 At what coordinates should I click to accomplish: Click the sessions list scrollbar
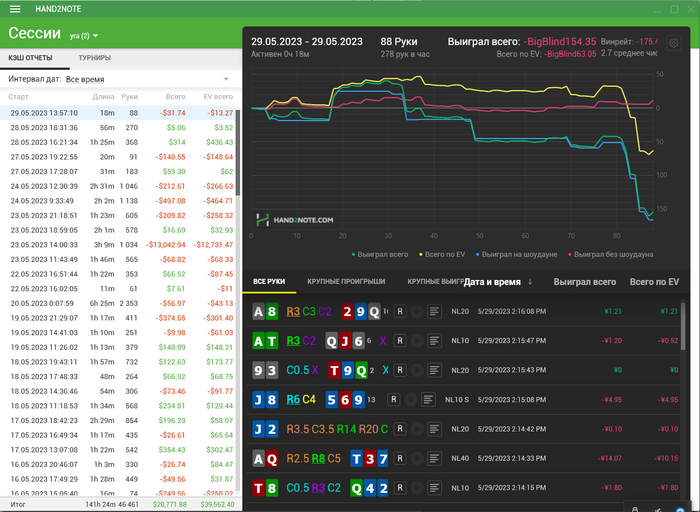(238, 152)
